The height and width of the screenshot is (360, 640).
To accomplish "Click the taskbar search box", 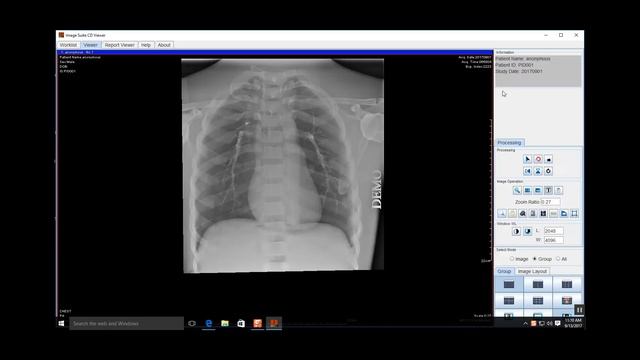I will pos(127,323).
